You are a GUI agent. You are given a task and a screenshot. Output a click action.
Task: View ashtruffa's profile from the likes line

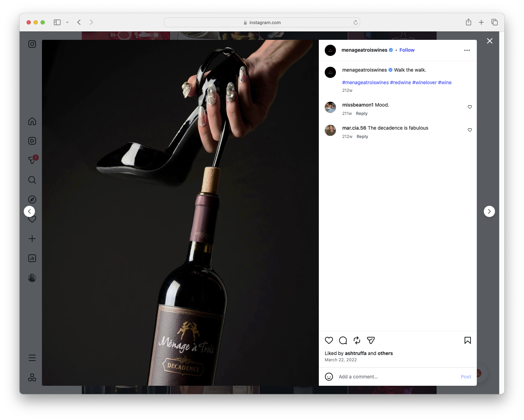(x=356, y=353)
